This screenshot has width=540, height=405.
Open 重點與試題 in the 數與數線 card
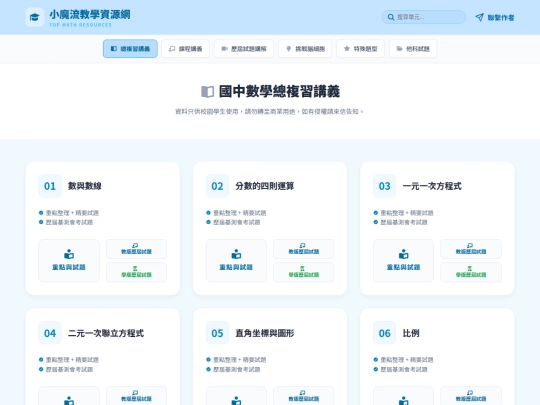(69, 261)
